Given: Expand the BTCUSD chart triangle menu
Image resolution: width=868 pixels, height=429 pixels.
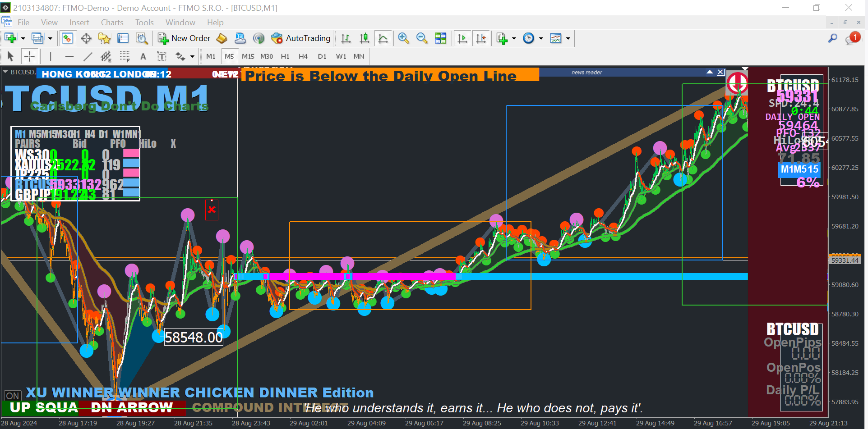Looking at the screenshot, I should (x=5, y=72).
